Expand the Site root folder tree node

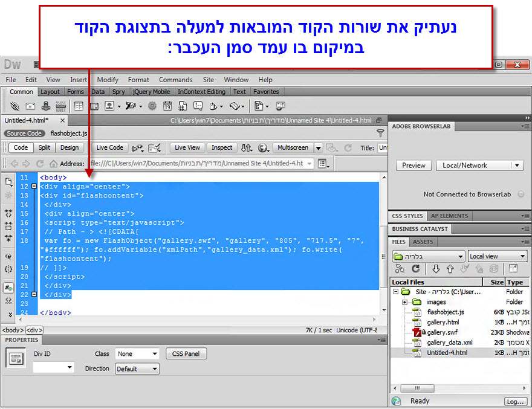coord(395,292)
